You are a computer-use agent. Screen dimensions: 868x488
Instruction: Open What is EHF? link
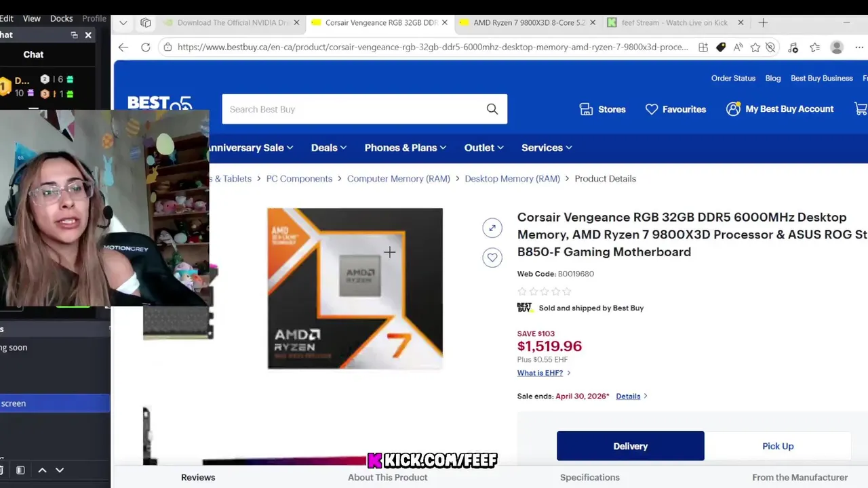click(540, 373)
